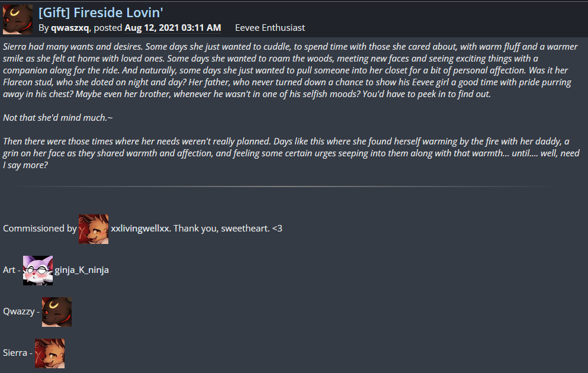Click the "Eevee Enthusiast" user title

270,28
